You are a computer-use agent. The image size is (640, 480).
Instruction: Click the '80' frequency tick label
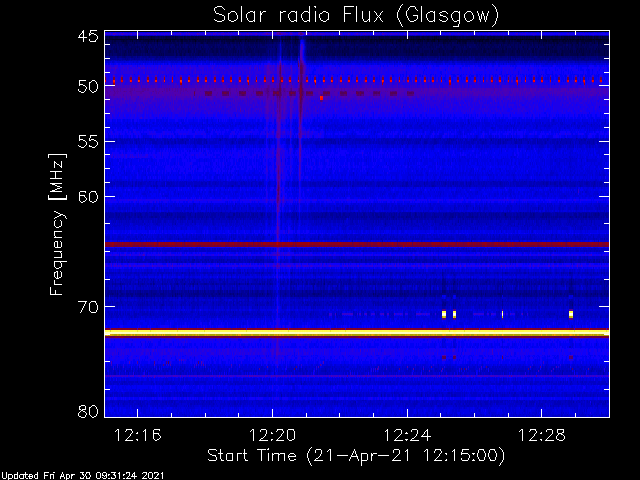[x=88, y=411]
